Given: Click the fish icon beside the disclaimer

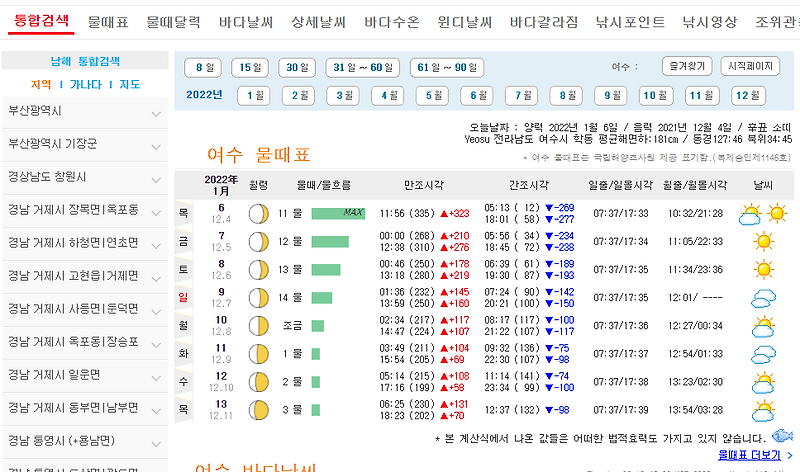Looking at the screenshot, I should (x=782, y=436).
